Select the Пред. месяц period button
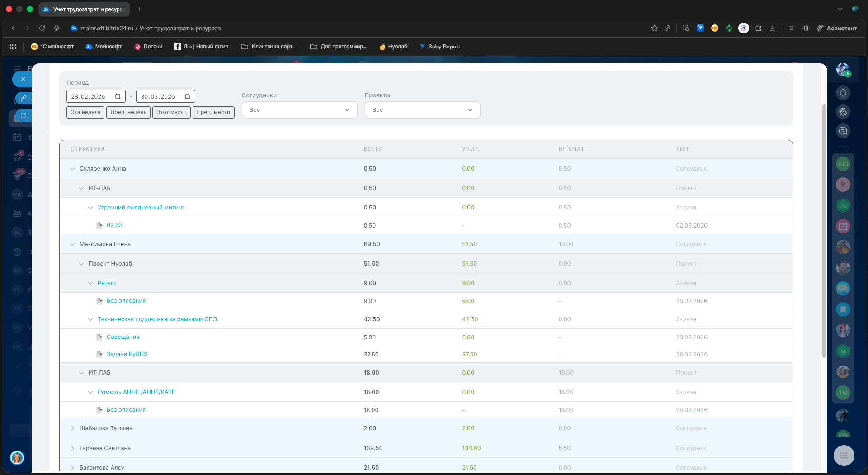Screen dimensions: 868x475 click(x=213, y=112)
